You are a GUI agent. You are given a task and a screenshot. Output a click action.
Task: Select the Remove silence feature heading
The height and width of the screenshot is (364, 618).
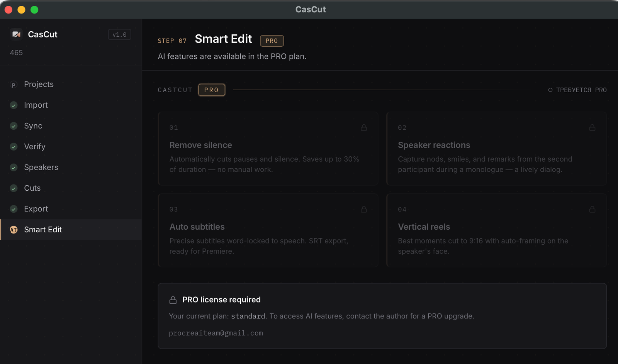click(x=201, y=145)
